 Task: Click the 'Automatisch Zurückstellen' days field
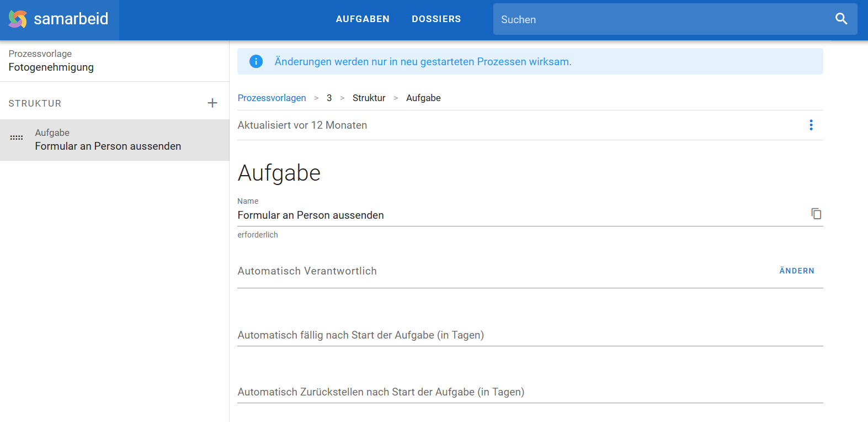530,392
